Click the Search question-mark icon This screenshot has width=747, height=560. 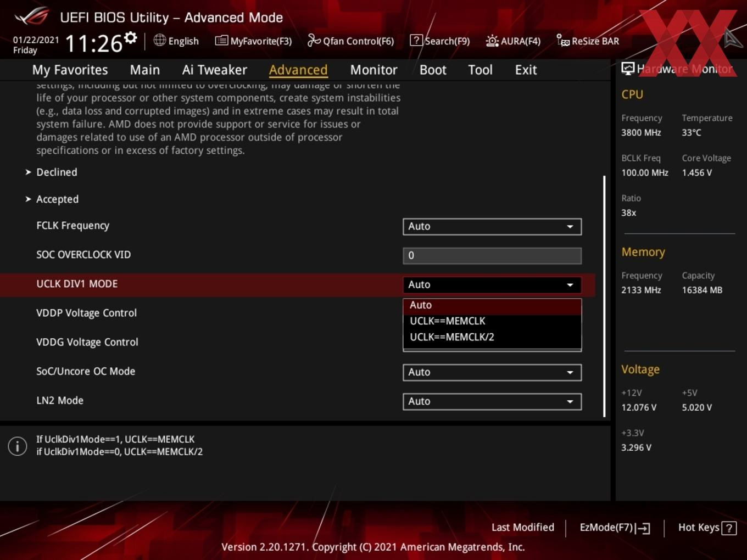tap(416, 40)
